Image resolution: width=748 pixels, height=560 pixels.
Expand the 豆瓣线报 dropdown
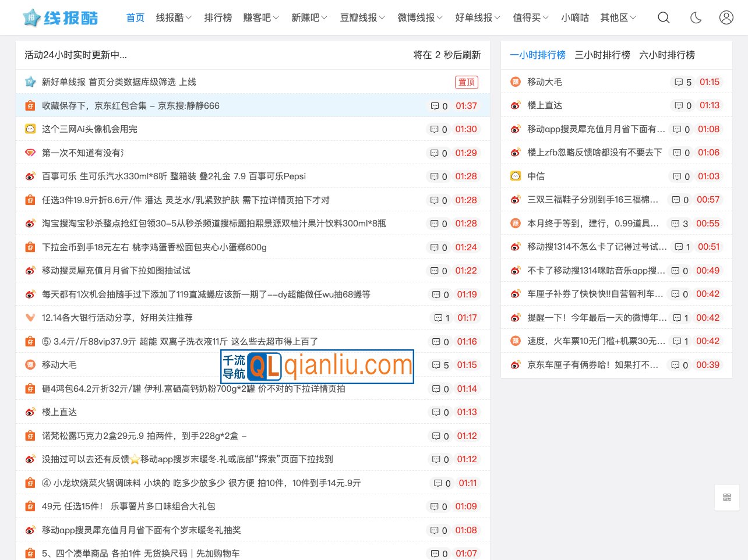click(362, 17)
